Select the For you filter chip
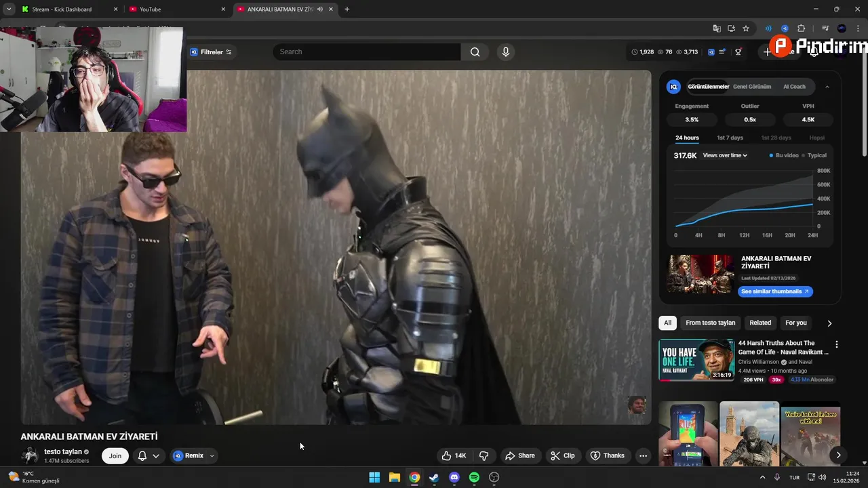The image size is (868, 488). tap(796, 323)
